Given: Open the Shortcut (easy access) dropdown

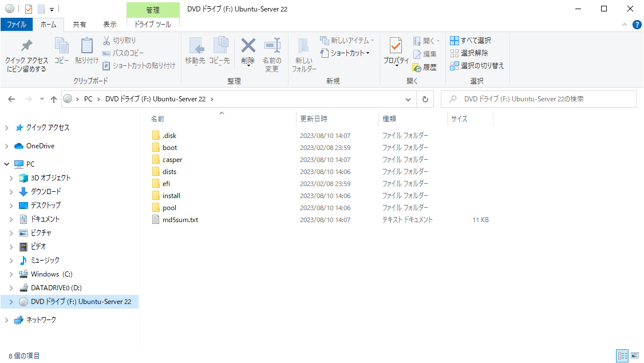Looking at the screenshot, I should (x=345, y=53).
